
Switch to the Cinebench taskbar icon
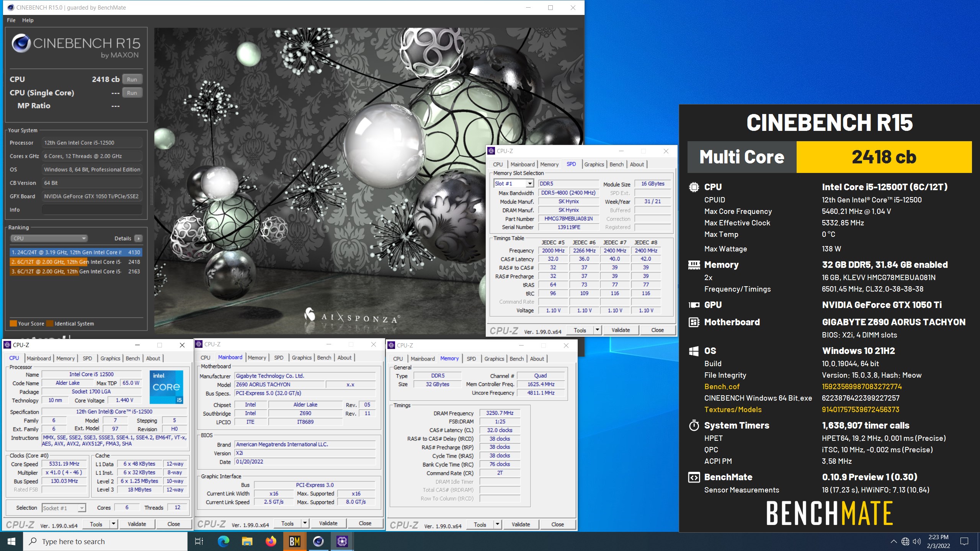tap(318, 541)
